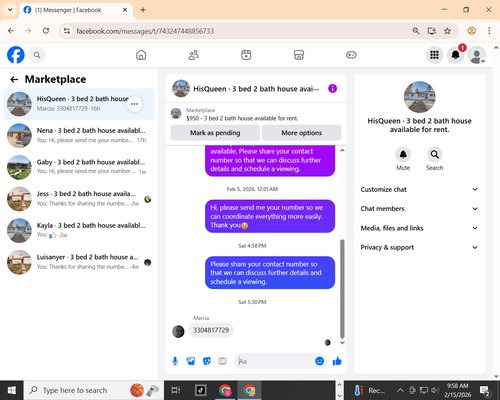The image size is (500, 400).
Task: Click purple message about contact number
Action: click(x=270, y=160)
